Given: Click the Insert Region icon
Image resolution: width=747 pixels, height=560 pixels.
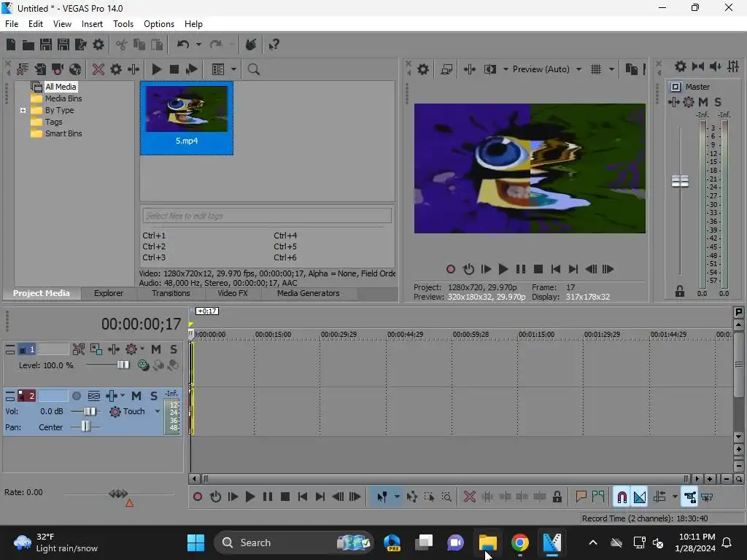Looking at the screenshot, I should (x=598, y=497).
